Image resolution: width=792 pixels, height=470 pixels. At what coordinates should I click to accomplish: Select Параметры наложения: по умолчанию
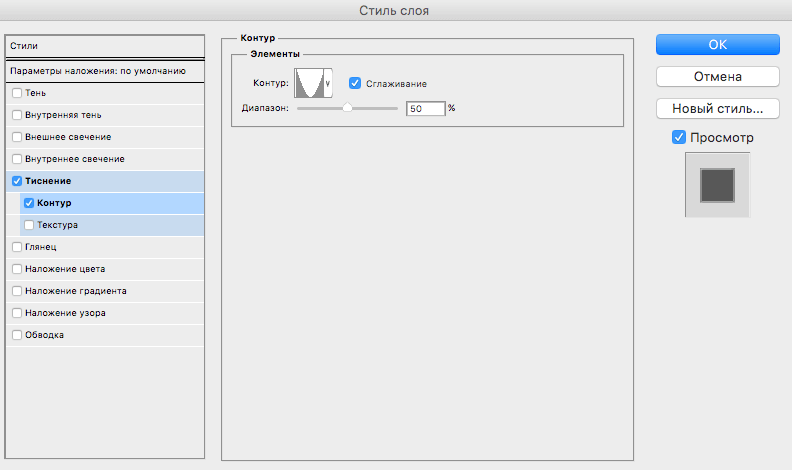pyautogui.click(x=104, y=71)
